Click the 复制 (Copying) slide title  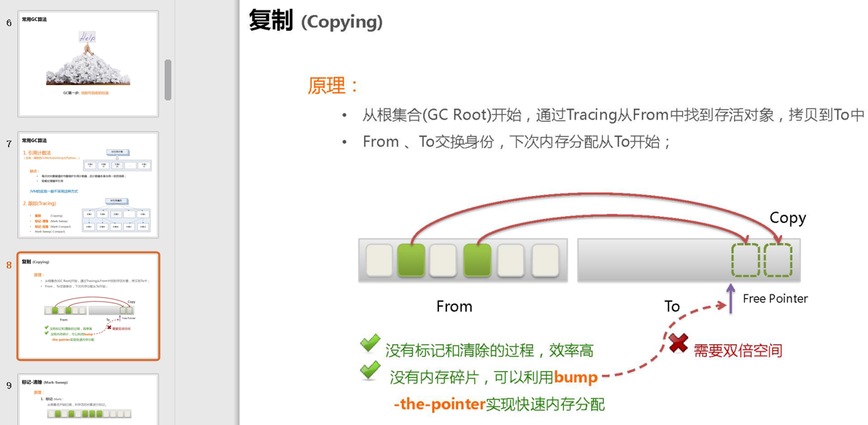point(316,21)
